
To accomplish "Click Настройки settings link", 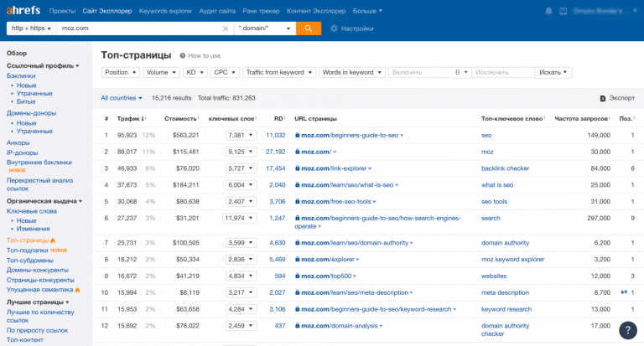I will (357, 28).
